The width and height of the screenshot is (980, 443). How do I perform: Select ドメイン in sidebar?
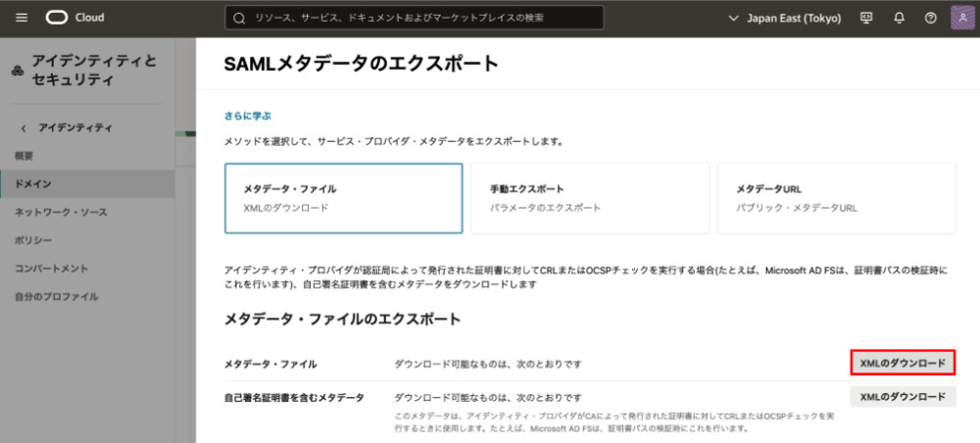[x=87, y=183]
